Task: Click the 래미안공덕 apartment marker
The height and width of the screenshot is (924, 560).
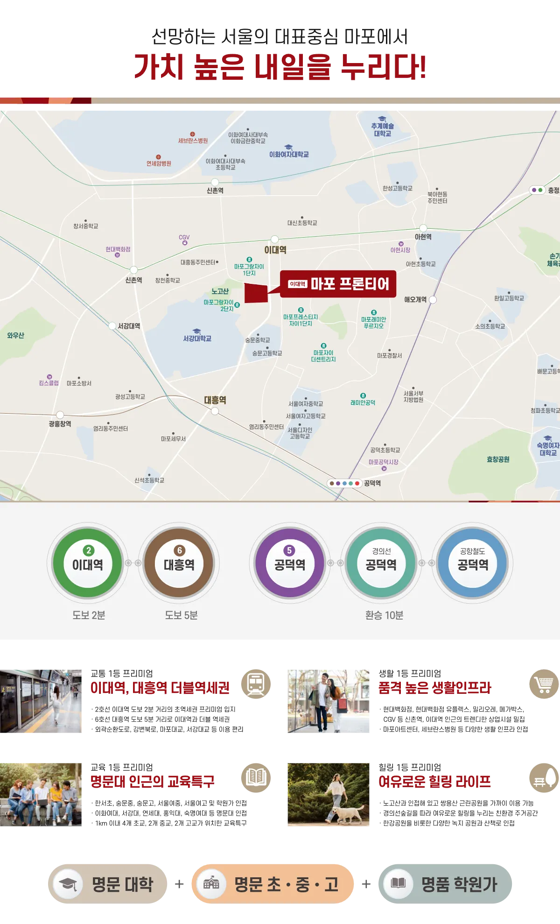Action: pos(363,395)
